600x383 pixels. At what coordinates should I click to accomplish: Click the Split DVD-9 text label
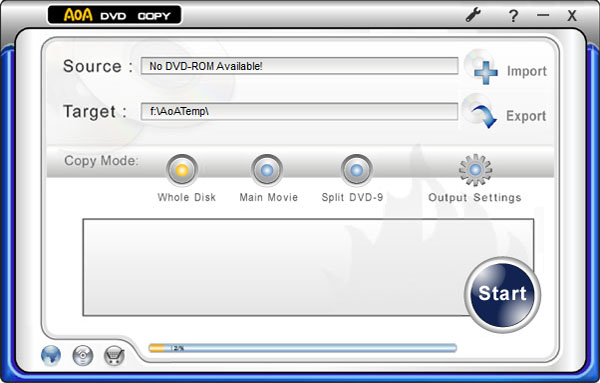[x=352, y=197]
